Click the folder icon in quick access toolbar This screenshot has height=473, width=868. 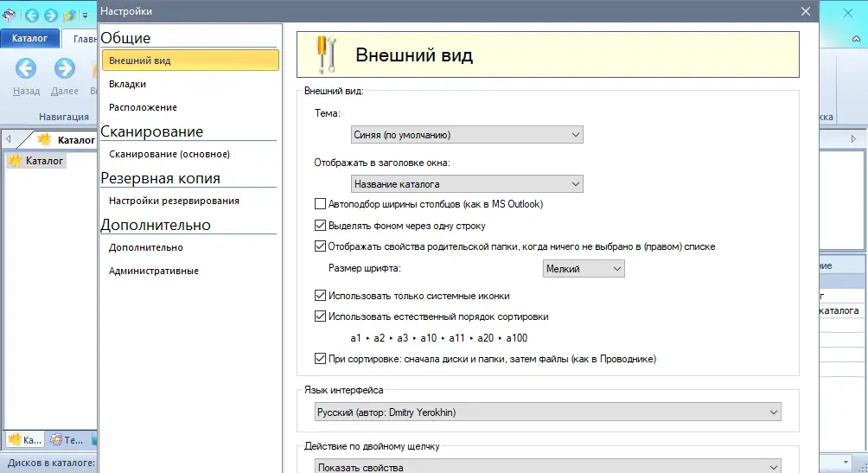click(69, 15)
